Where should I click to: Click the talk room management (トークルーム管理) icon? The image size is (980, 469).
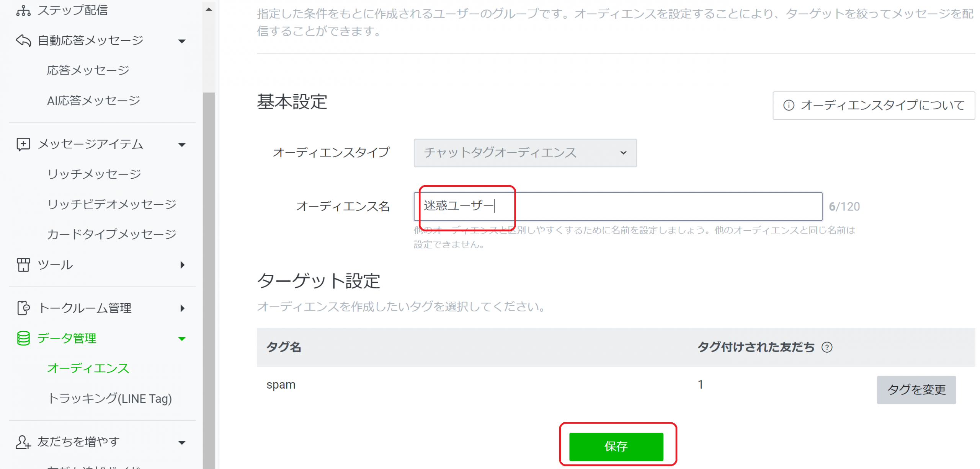tap(23, 308)
